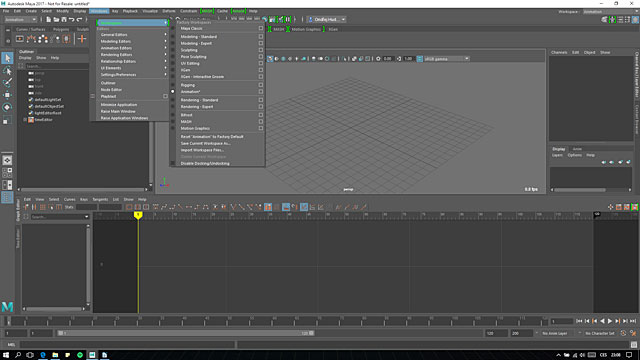
Task: Open option box for Rigging workspace
Action: point(261,85)
